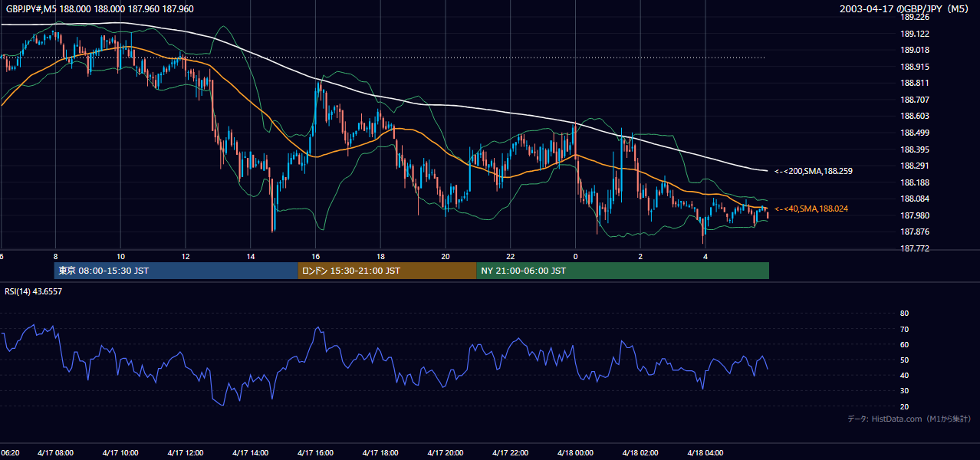Click price axis value 187.876
The image size is (980, 460).
click(915, 232)
